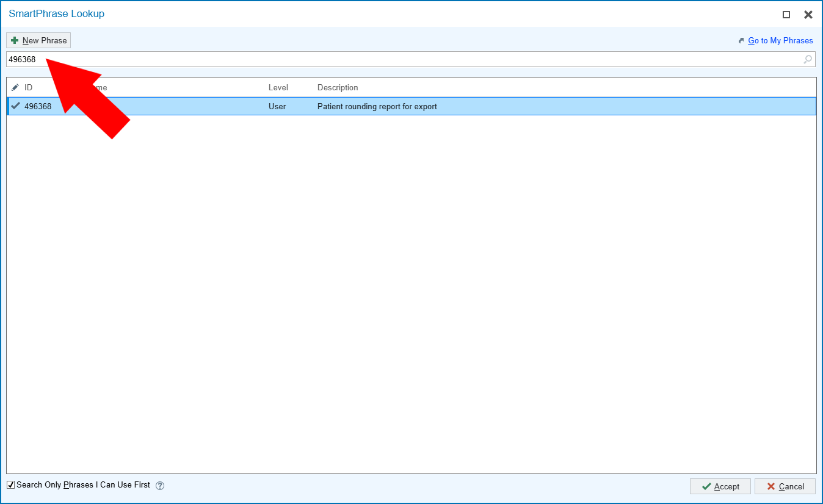Open the help question mark icon
Screen dimensions: 823x504
click(159, 485)
